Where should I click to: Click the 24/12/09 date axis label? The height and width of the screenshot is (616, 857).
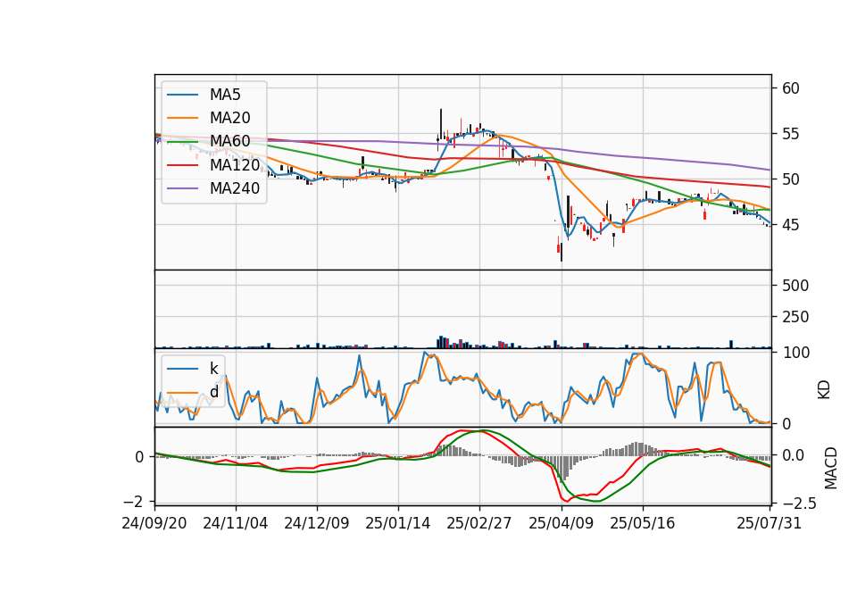click(316, 523)
